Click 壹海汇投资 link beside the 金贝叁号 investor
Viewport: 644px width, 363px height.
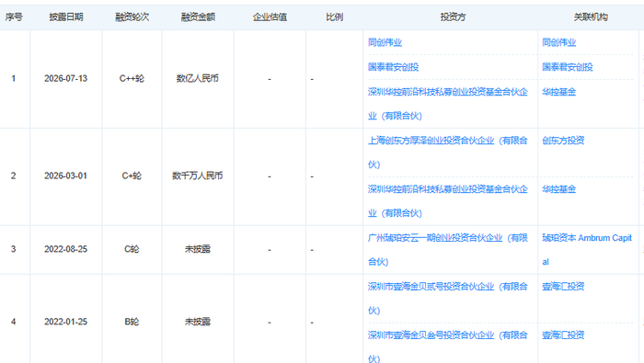pos(563,335)
